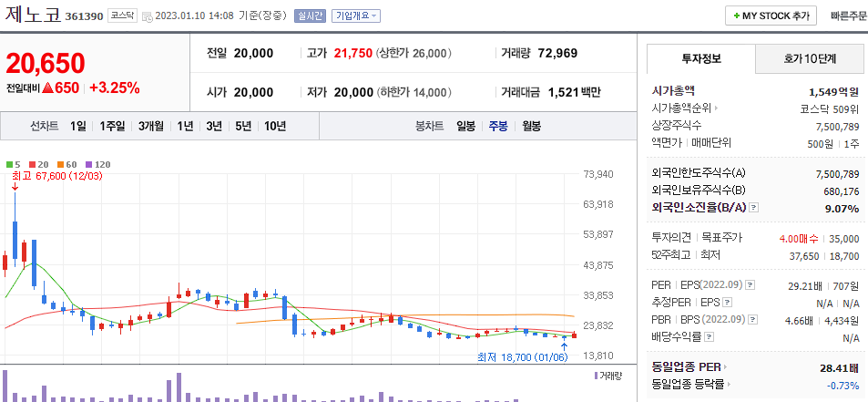
Task: Click the 외국인보유주식수 value 680,176
Action: (842, 191)
